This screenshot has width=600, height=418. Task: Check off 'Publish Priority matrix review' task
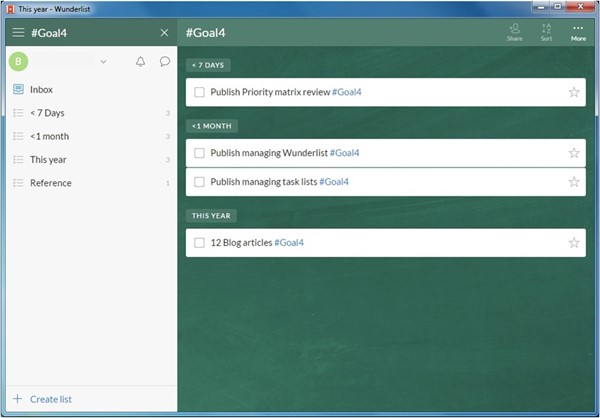point(199,92)
